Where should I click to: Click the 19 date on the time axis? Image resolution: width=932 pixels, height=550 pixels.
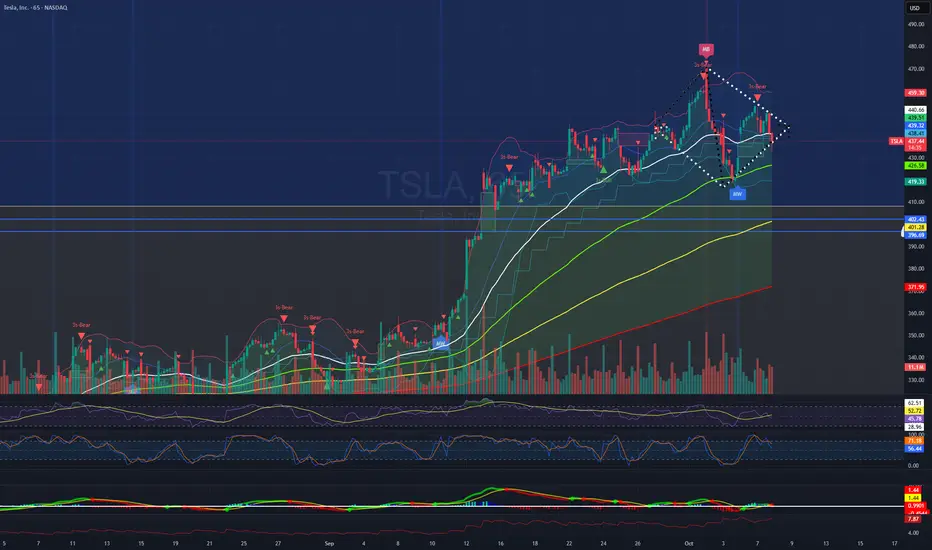[175, 543]
